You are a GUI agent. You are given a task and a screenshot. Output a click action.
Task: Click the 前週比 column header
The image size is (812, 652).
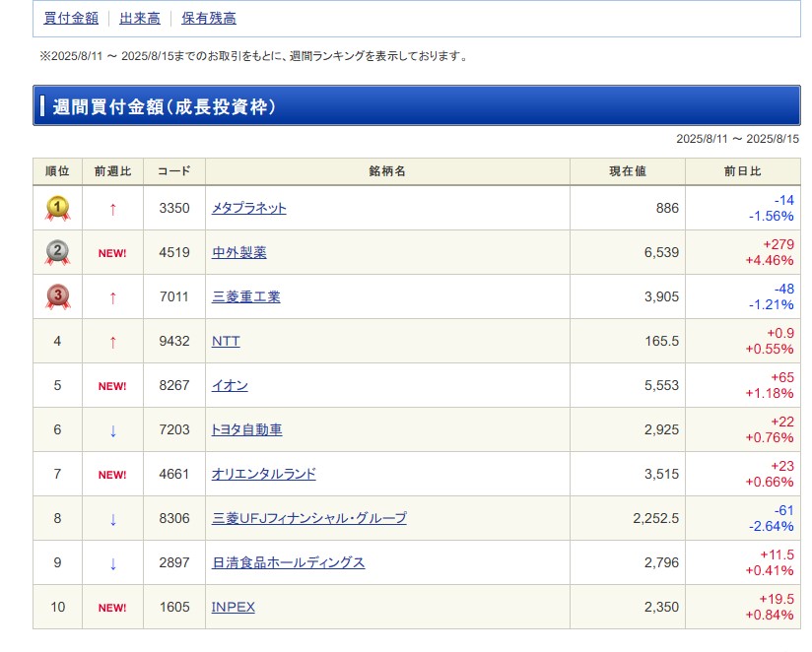coord(113,171)
